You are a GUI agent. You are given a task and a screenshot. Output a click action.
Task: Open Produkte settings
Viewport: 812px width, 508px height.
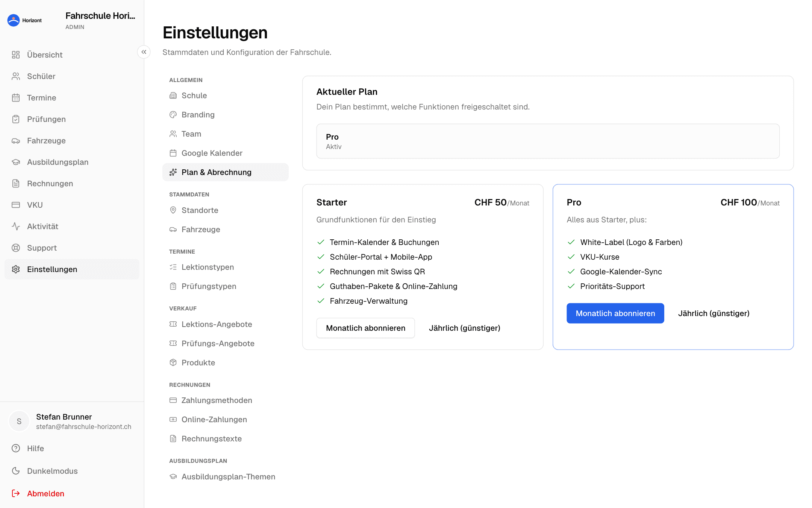click(x=226, y=363)
